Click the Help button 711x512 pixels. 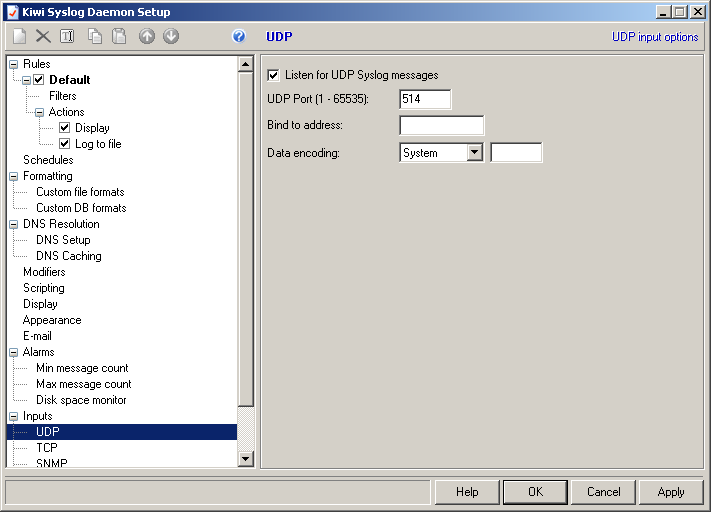point(467,492)
